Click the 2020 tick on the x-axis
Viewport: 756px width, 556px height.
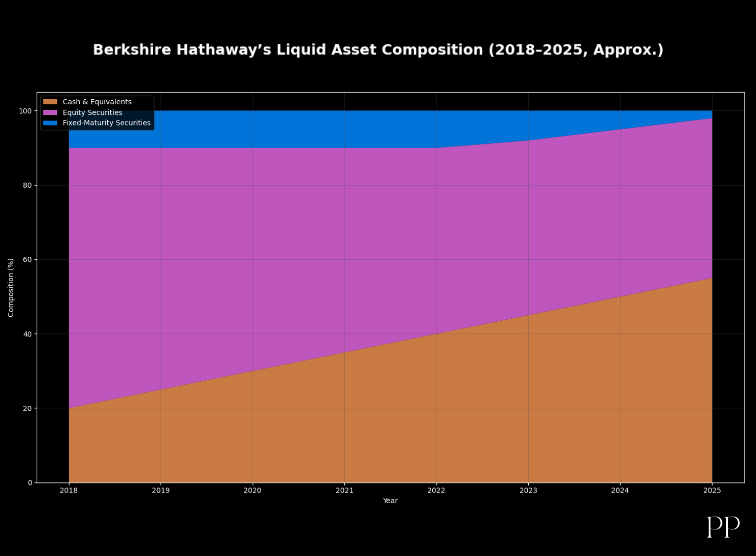pos(253,491)
